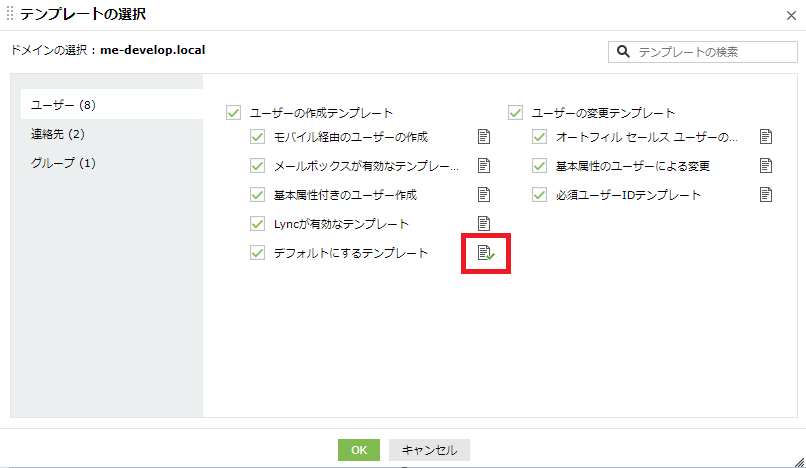This screenshot has width=806, height=468.
Task: Click the me-develop.local domain name
Action: click(x=153, y=50)
